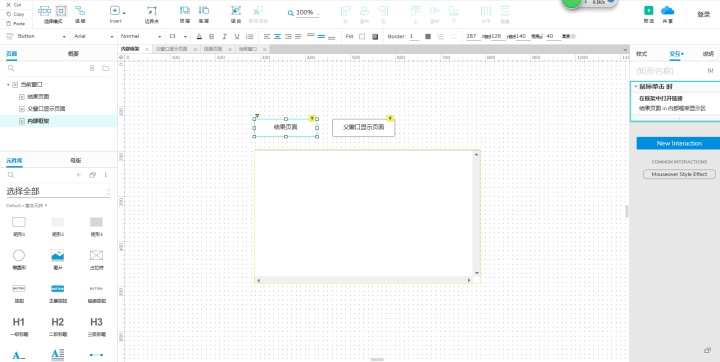Align text center
Screen dimensions: 720x362
pos(278,36)
